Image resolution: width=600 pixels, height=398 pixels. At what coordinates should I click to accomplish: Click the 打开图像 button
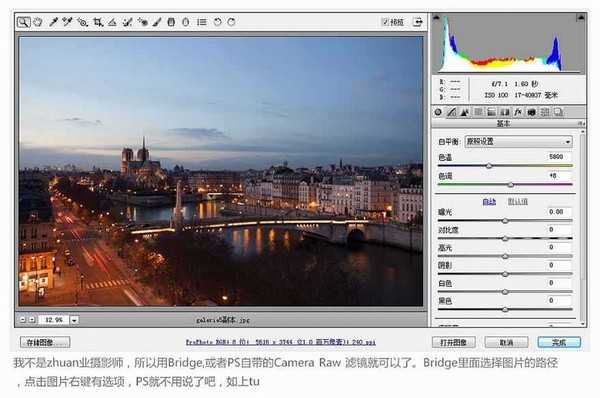[x=453, y=342]
